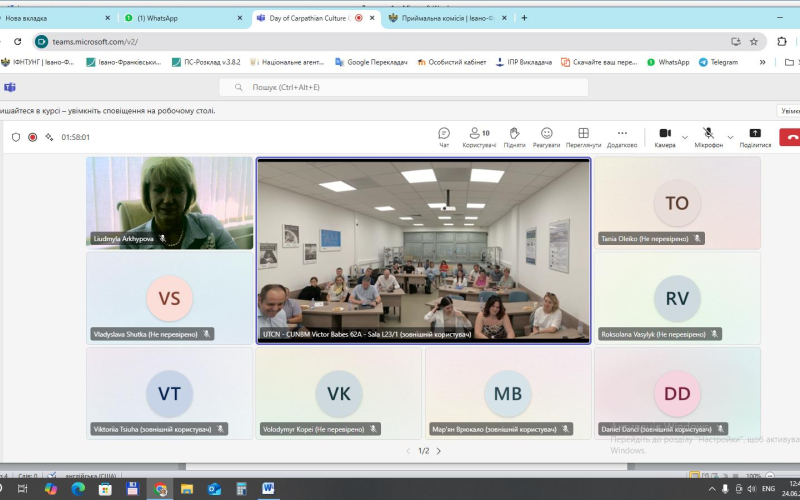The width and height of the screenshot is (800, 500).
Task: Select the Daniel Danci DD avatar
Action: [677, 393]
